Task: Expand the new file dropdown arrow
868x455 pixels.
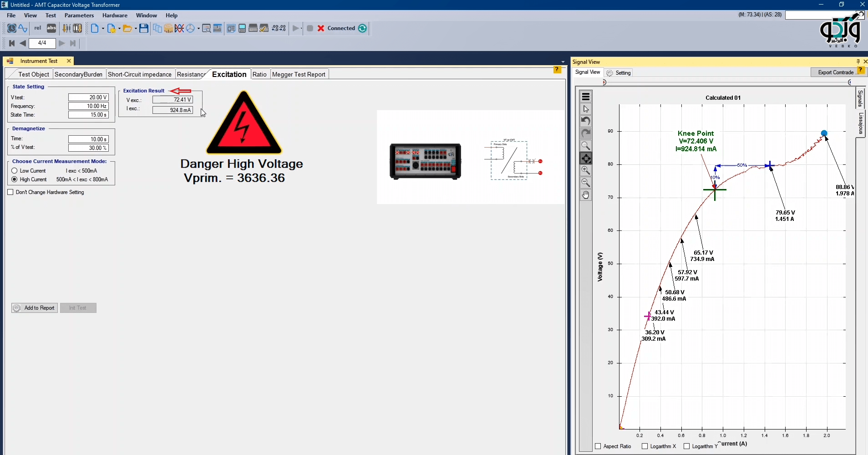Action: pos(103,29)
